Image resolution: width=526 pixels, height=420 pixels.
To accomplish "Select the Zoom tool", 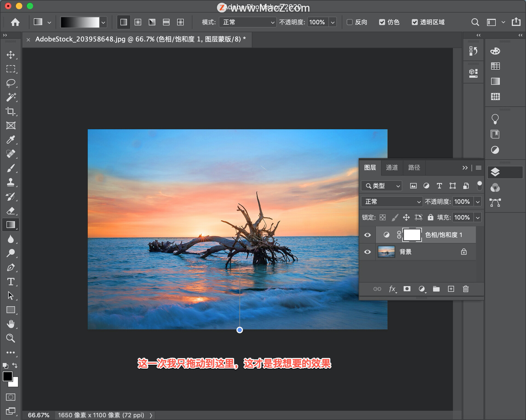I will [11, 338].
